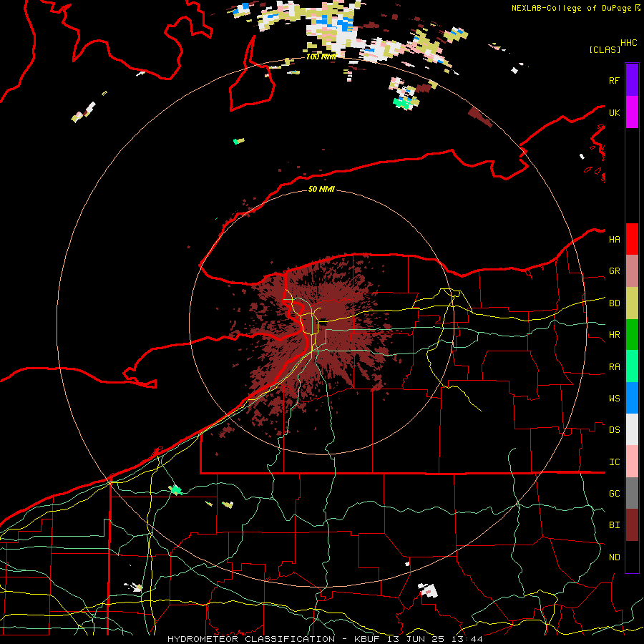Click the 'BD' legend label
The height and width of the screenshot is (644, 644).
tap(614, 303)
